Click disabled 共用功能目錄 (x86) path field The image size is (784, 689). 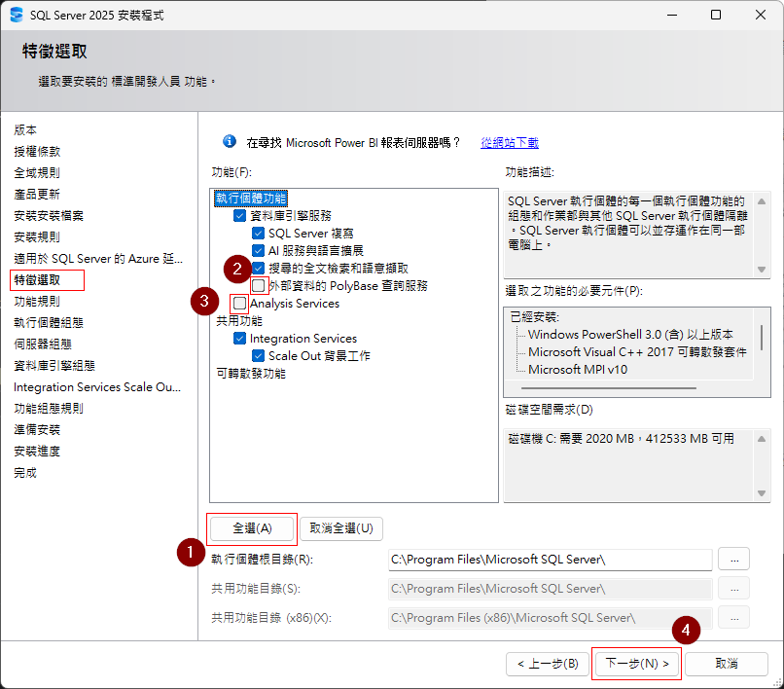click(x=550, y=617)
